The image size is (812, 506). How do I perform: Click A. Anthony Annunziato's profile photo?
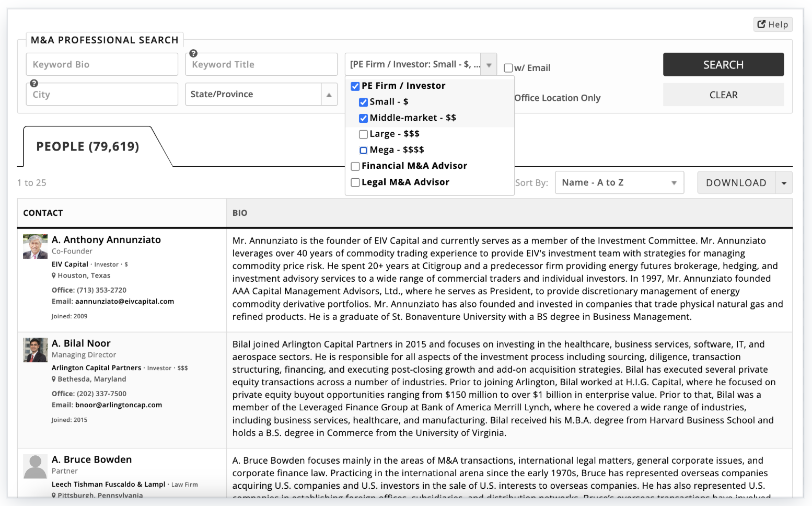(35, 247)
